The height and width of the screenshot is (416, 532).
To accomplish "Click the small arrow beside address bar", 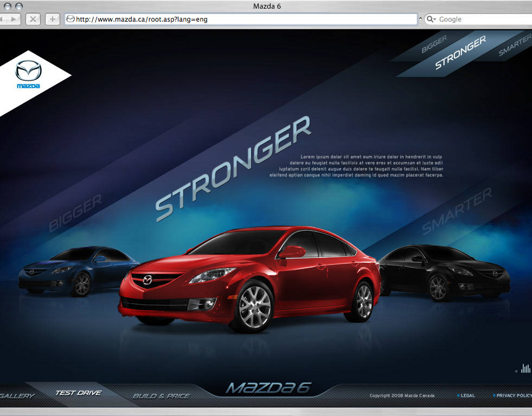I will click(x=420, y=19).
